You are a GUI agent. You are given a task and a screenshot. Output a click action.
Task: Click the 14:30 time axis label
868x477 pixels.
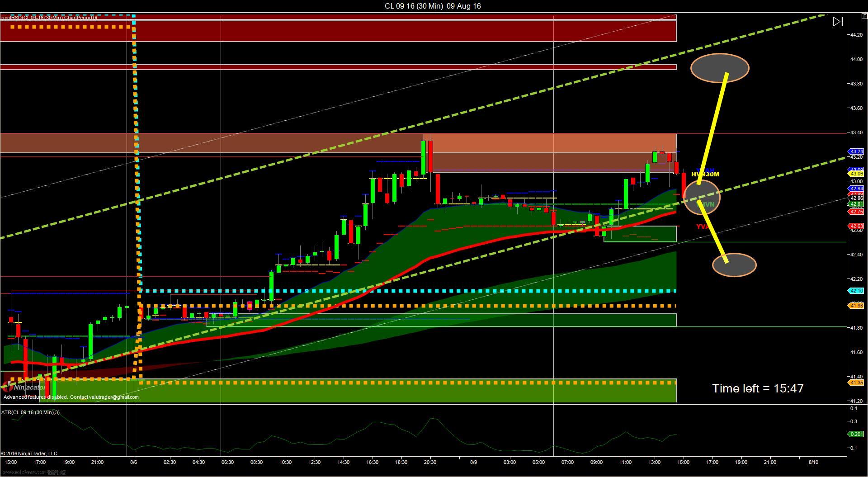[343, 462]
